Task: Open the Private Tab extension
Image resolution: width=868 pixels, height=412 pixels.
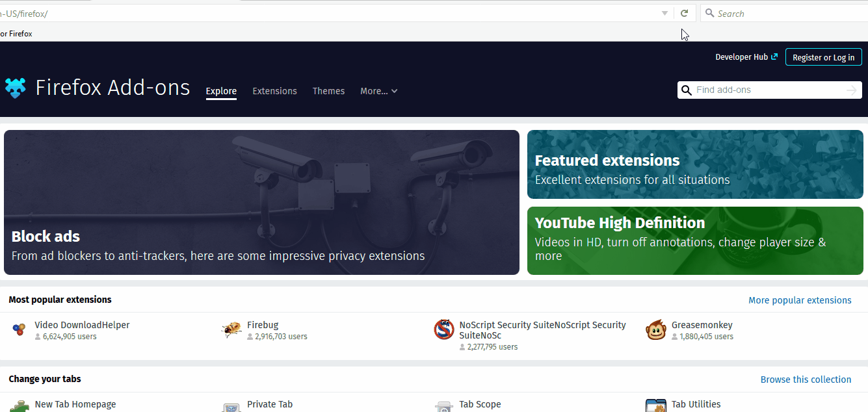Action: pos(270,404)
